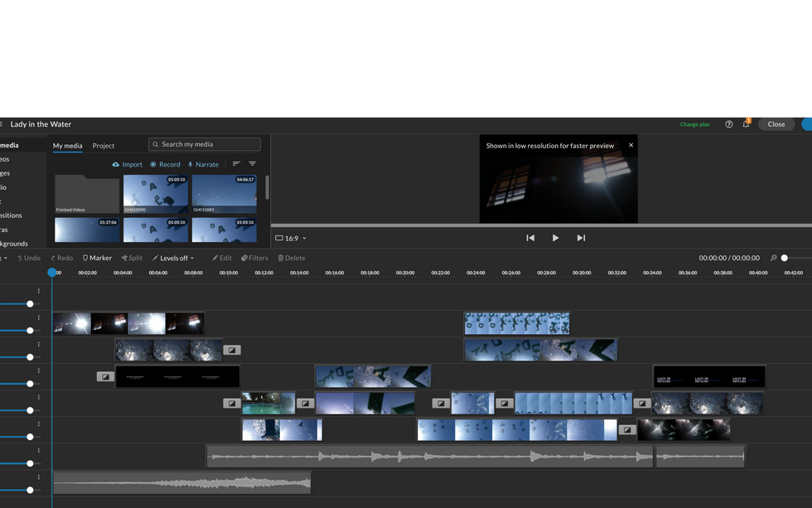812x508 pixels.
Task: Start a recording with the Record button
Action: coord(165,164)
